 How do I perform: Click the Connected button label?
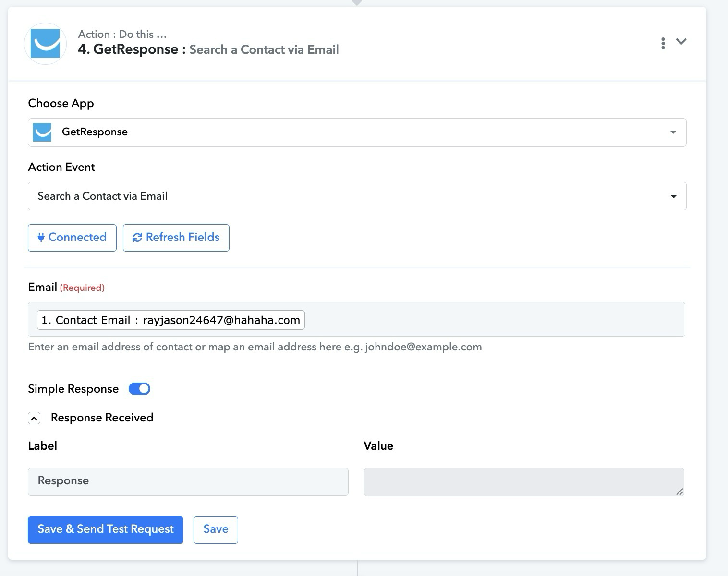click(77, 237)
